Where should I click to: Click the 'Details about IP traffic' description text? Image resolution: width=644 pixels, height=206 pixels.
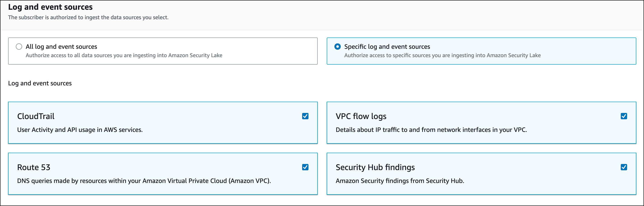pos(431,130)
